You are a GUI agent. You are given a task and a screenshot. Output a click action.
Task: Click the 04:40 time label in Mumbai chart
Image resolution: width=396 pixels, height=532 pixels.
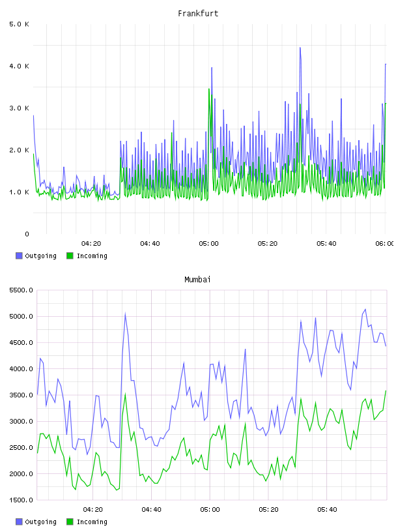[x=152, y=510]
